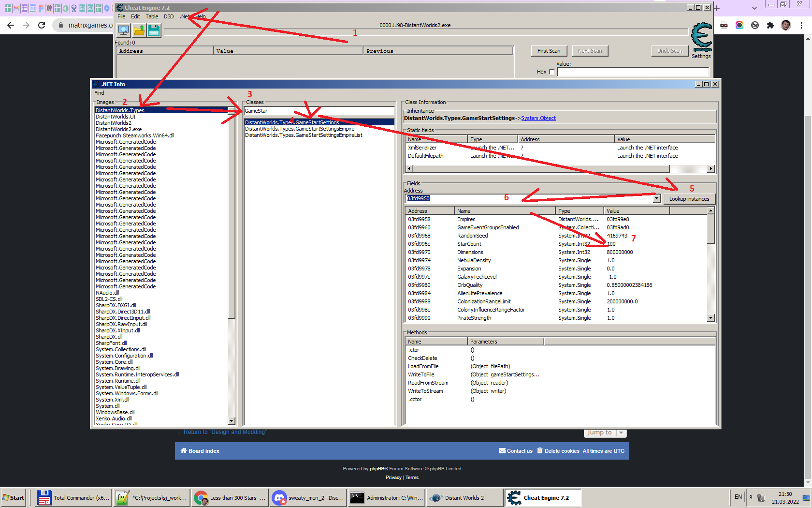Click the floppy disk save table icon
The width and height of the screenshot is (812, 508).
tap(154, 30)
